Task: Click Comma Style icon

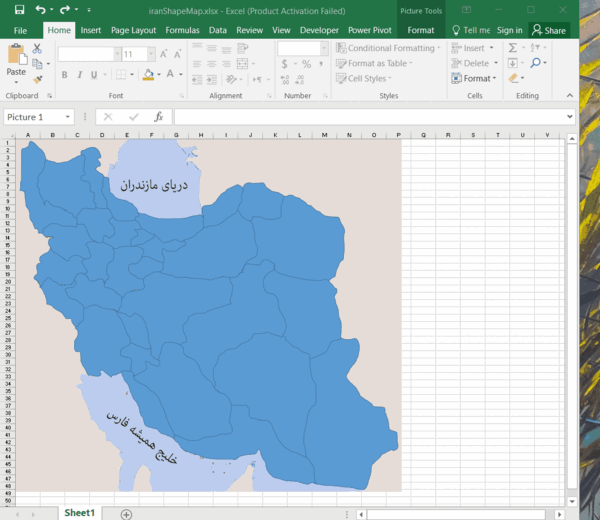Action: 321,64
